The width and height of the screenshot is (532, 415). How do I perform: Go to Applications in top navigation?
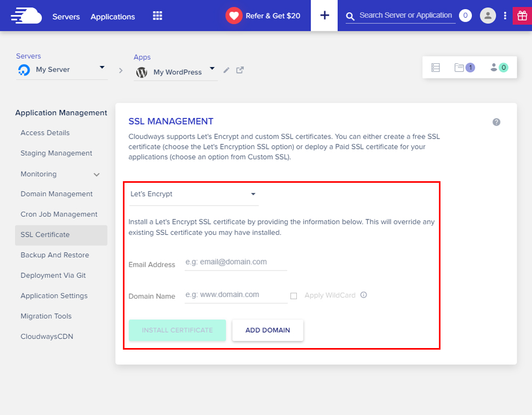(113, 16)
